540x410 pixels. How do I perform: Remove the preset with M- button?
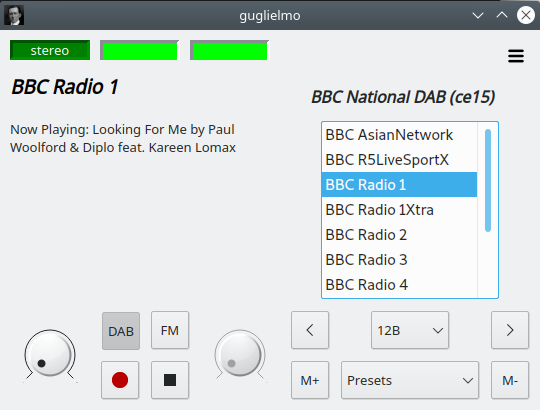tap(510, 380)
